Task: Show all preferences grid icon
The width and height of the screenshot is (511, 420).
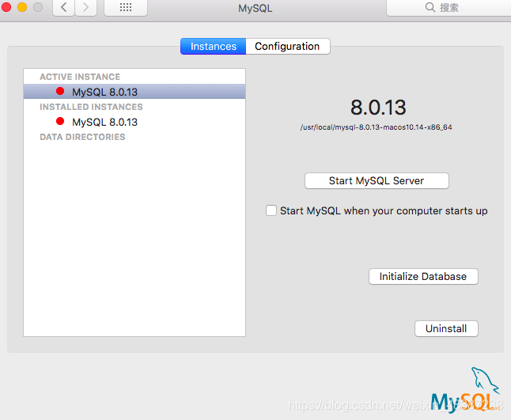Action: click(x=126, y=7)
